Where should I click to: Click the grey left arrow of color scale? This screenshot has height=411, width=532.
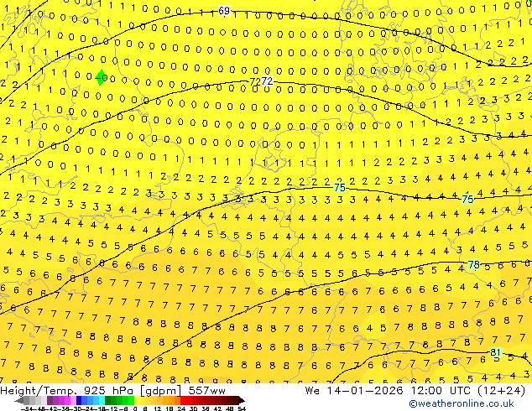click(19, 400)
